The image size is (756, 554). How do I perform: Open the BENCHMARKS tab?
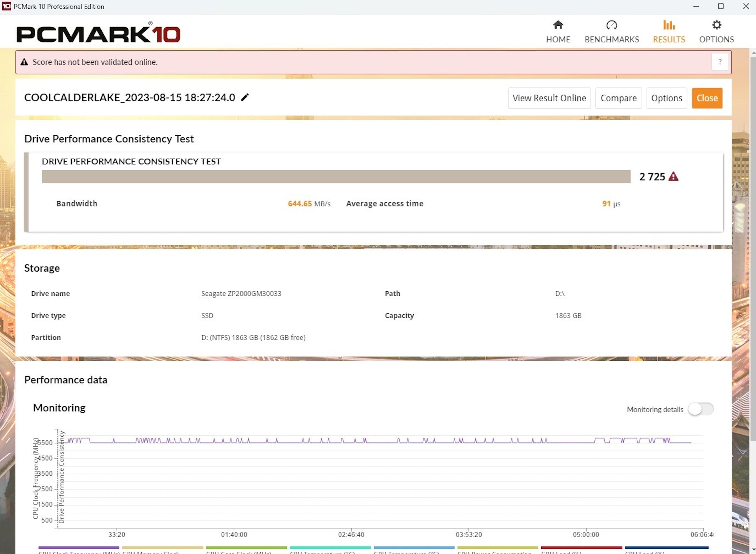[612, 32]
